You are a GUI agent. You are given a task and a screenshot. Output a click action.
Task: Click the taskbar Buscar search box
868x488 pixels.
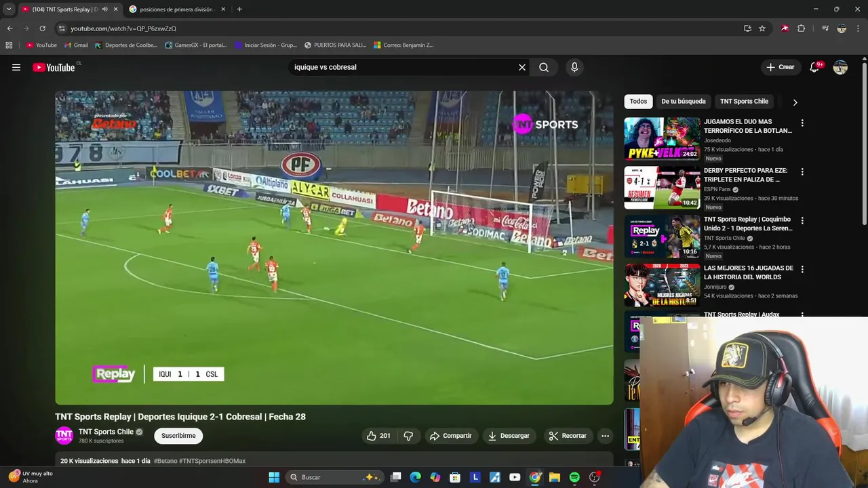(334, 477)
